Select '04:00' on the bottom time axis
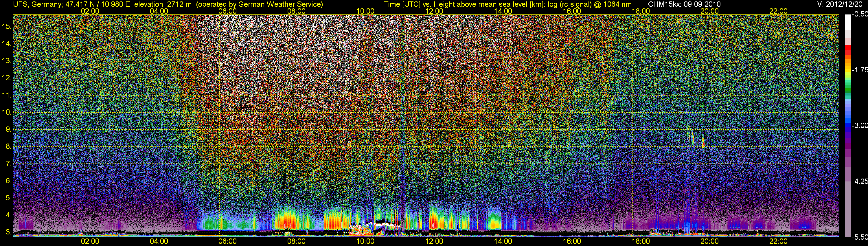 click(x=159, y=241)
